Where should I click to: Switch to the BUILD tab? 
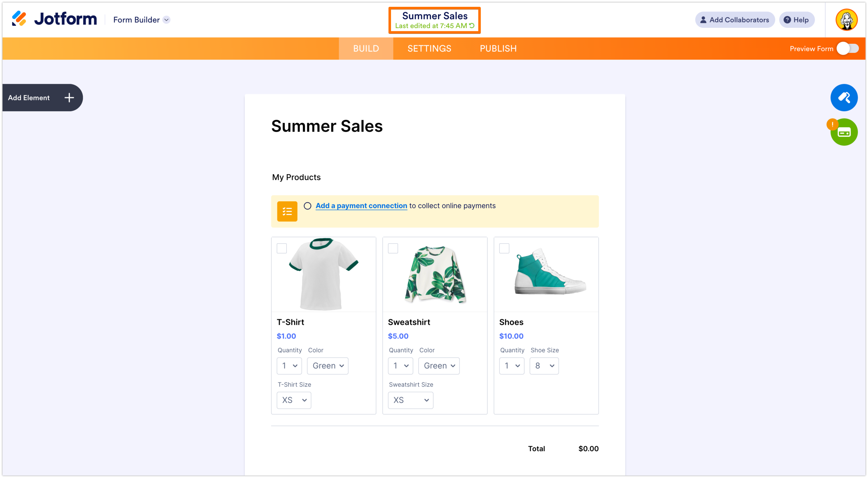pos(366,48)
